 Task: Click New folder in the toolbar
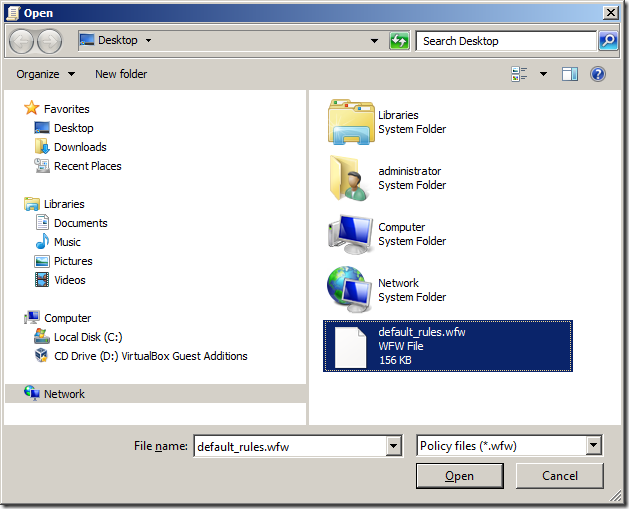[x=121, y=74]
